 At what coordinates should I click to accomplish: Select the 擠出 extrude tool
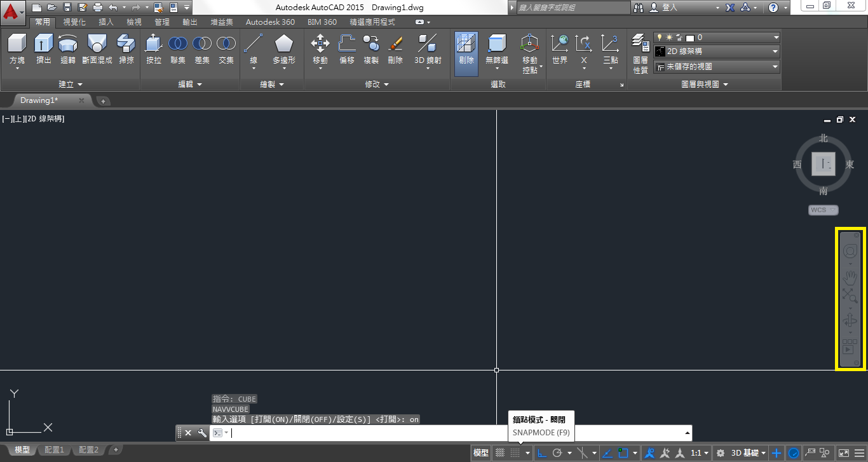pyautogui.click(x=44, y=50)
